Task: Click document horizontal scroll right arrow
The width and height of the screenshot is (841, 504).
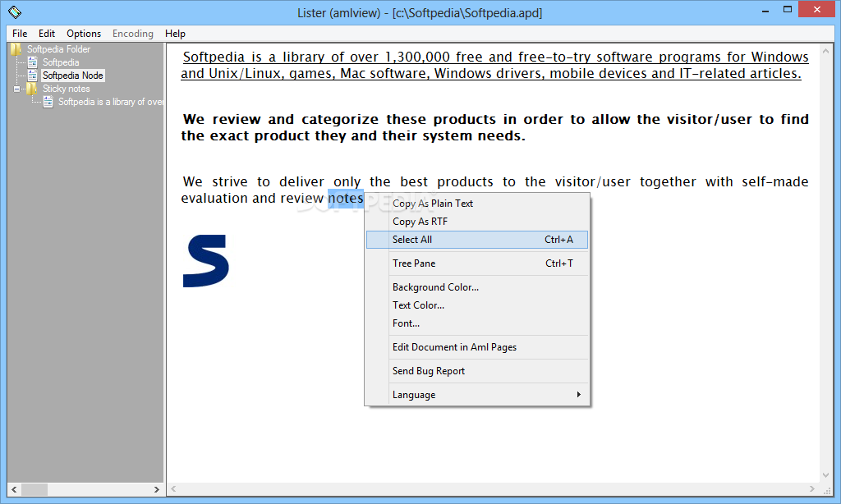Action: [812, 489]
